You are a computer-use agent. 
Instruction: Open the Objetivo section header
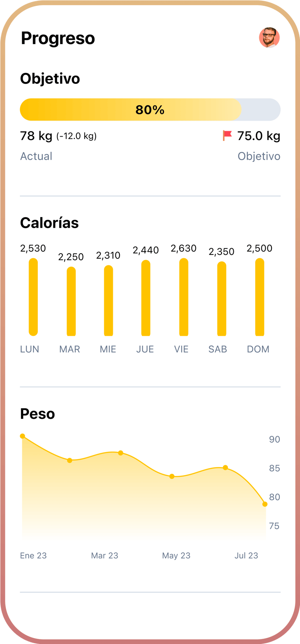point(50,78)
